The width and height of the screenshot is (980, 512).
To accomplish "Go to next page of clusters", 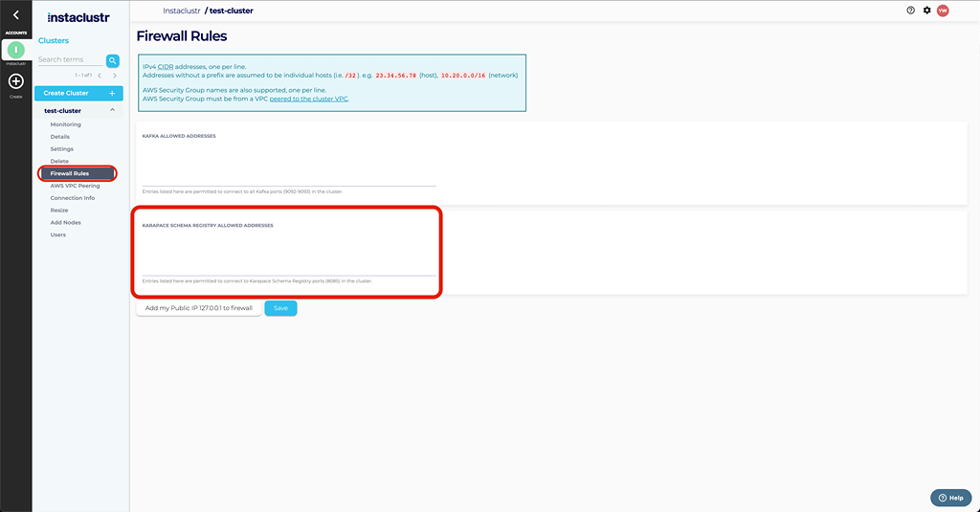I will [115, 76].
